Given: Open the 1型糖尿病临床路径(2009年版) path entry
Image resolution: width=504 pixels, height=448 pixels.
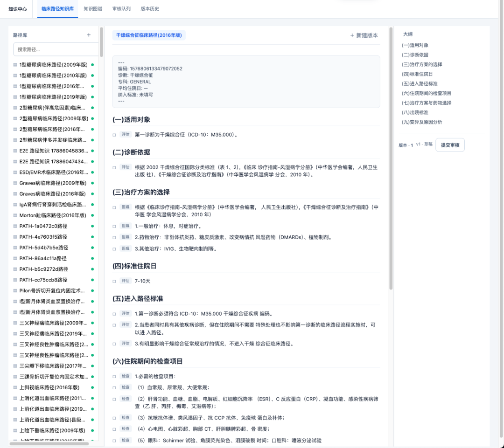Looking at the screenshot, I should 53,64.
